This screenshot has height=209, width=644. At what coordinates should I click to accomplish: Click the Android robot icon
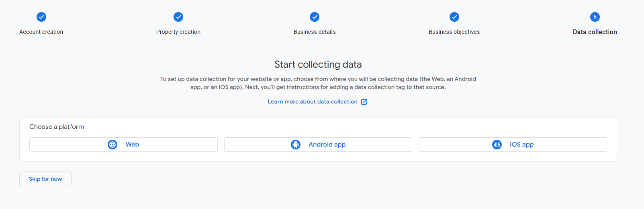pos(296,145)
